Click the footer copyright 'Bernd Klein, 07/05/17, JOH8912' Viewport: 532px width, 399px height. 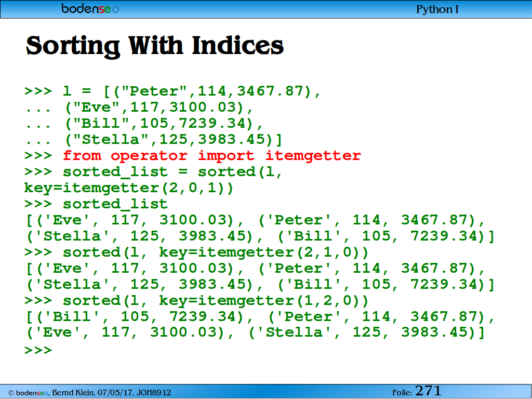[112, 393]
